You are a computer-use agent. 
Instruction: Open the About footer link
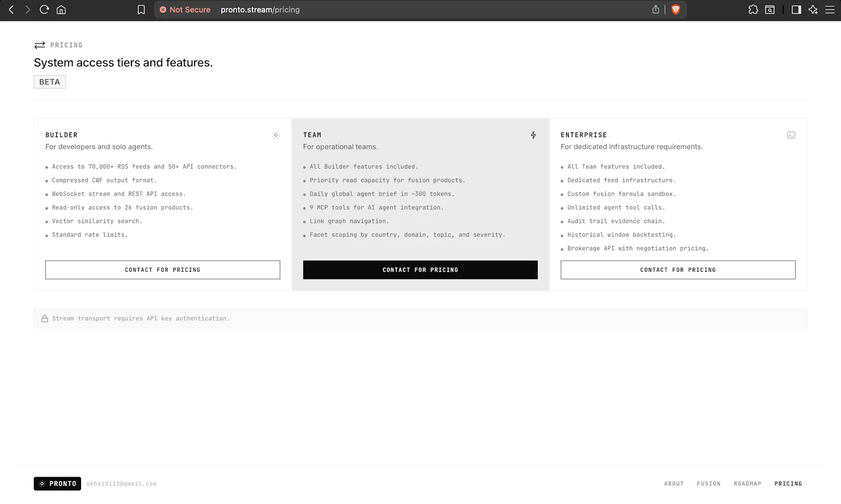point(674,484)
